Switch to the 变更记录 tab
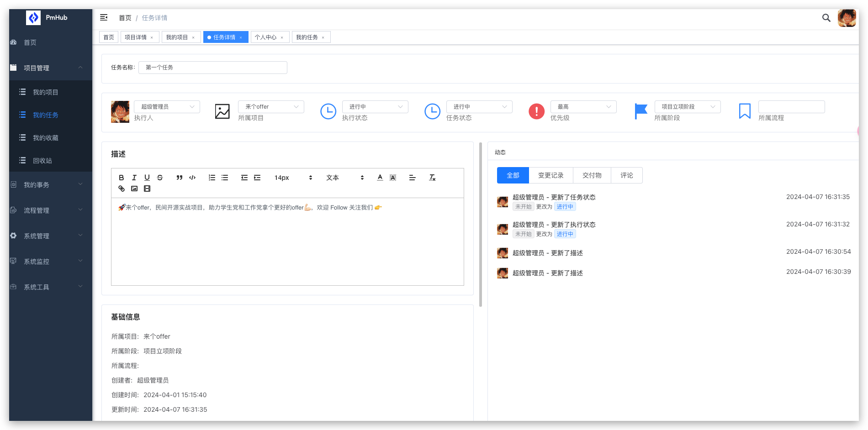Image resolution: width=868 pixels, height=430 pixels. [551, 175]
